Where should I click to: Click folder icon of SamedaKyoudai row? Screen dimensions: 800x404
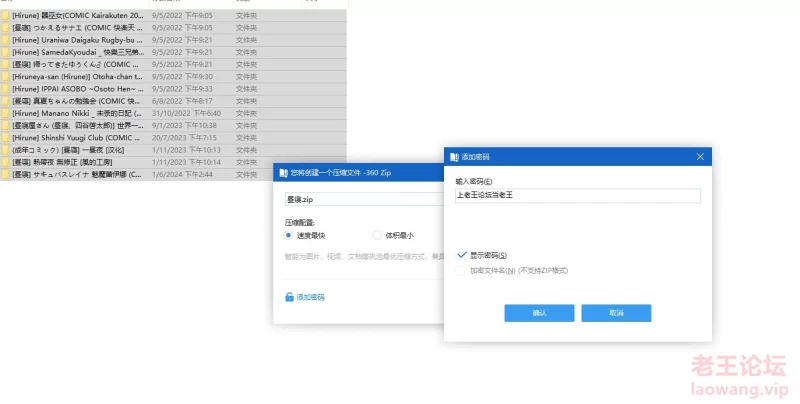(x=5, y=52)
